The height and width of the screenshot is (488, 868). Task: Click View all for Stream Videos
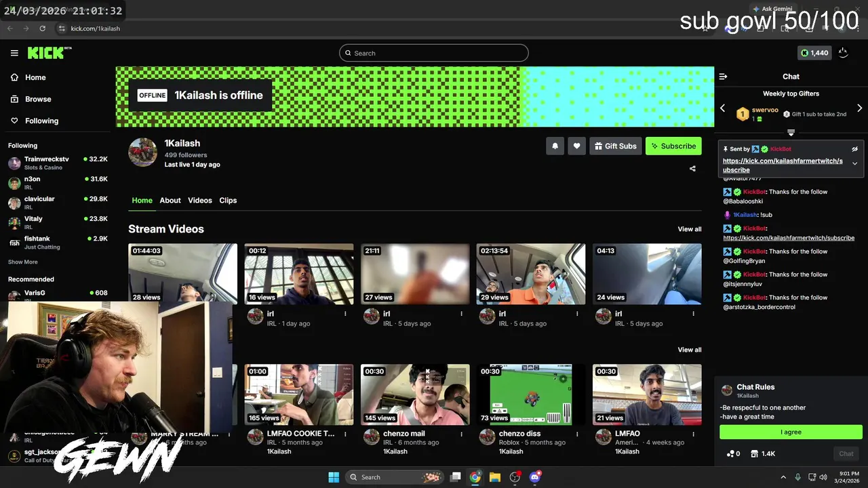(690, 229)
